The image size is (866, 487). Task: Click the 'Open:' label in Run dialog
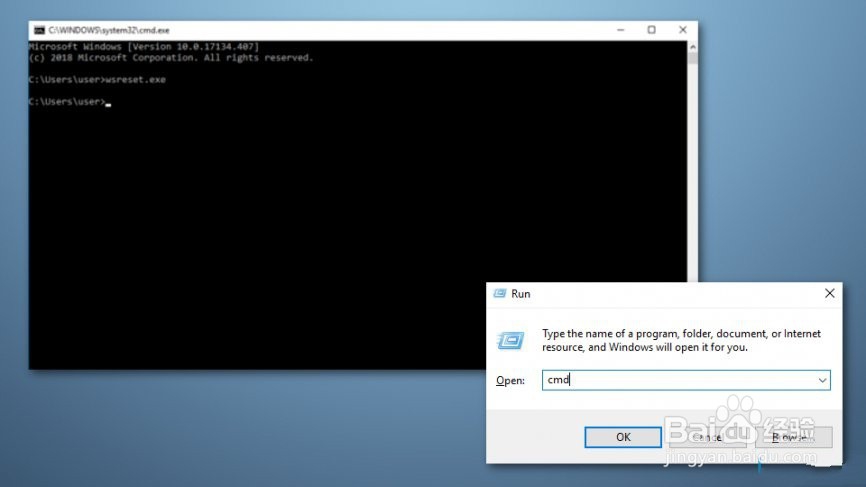pyautogui.click(x=510, y=380)
